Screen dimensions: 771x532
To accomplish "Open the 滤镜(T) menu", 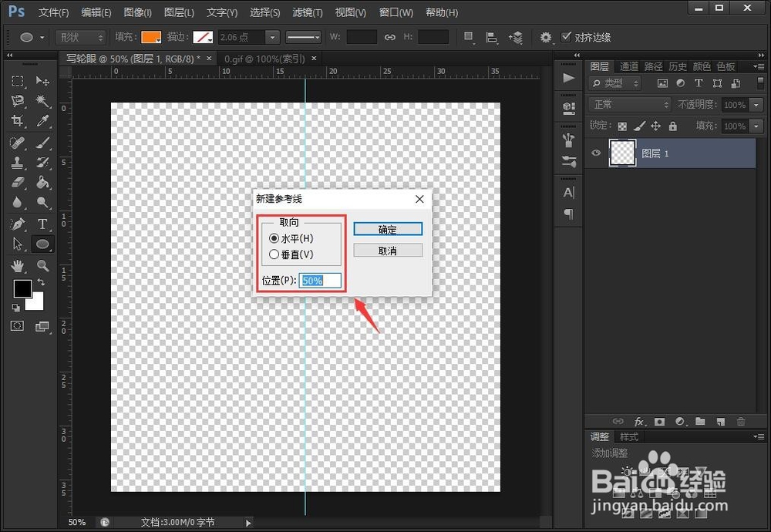I will pyautogui.click(x=308, y=12).
